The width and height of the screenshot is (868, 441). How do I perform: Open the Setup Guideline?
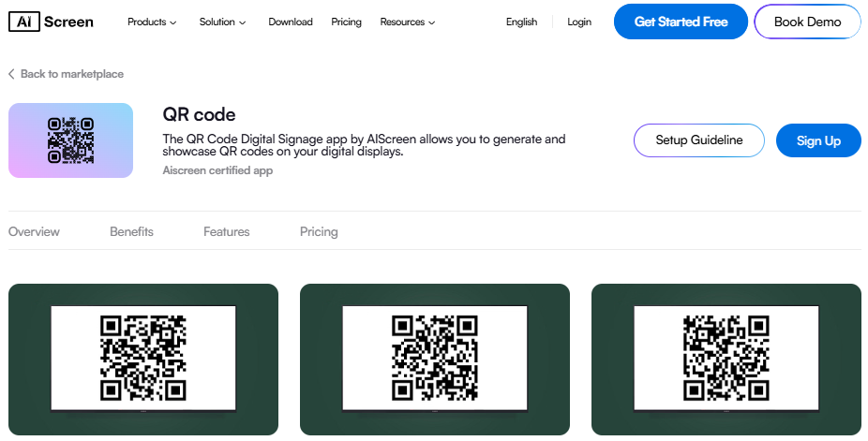pyautogui.click(x=699, y=140)
